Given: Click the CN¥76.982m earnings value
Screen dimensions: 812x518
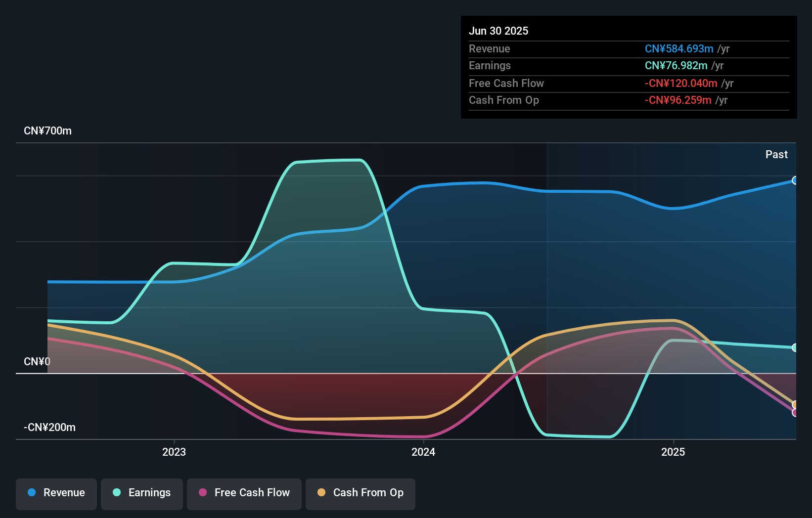Looking at the screenshot, I should [676, 66].
